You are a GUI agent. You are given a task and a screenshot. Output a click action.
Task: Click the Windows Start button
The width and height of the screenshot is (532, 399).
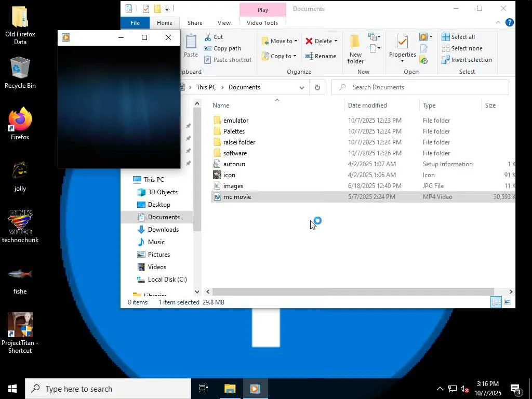(12, 389)
